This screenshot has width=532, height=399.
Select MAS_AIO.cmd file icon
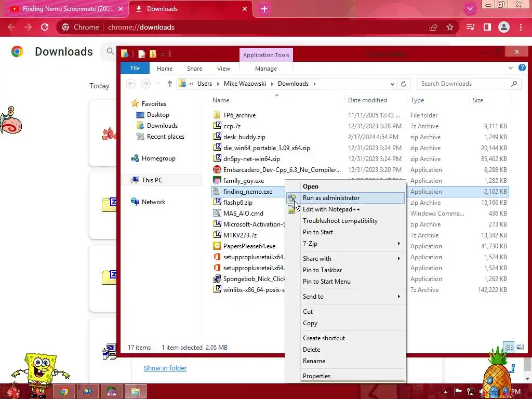217,213
